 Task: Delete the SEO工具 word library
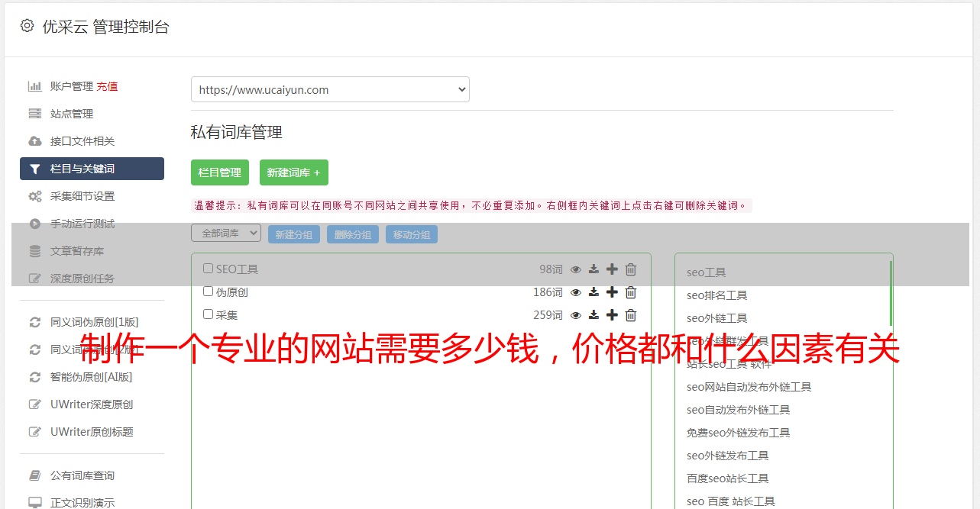pos(631,269)
